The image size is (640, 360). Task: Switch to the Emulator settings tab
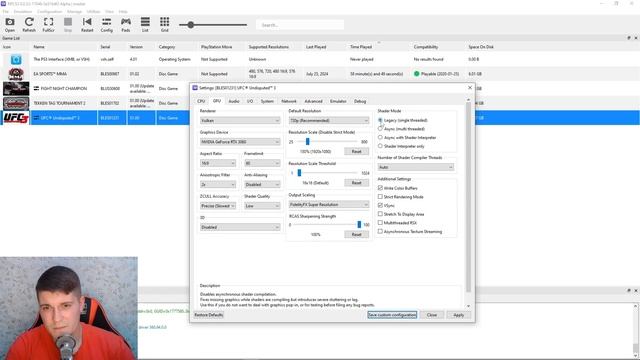click(x=338, y=101)
